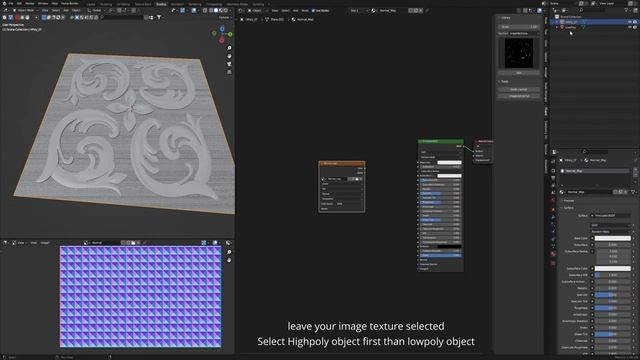Toggle camera view icon in 3D viewport
Screen dimensions: 640x360
pos(229,64)
